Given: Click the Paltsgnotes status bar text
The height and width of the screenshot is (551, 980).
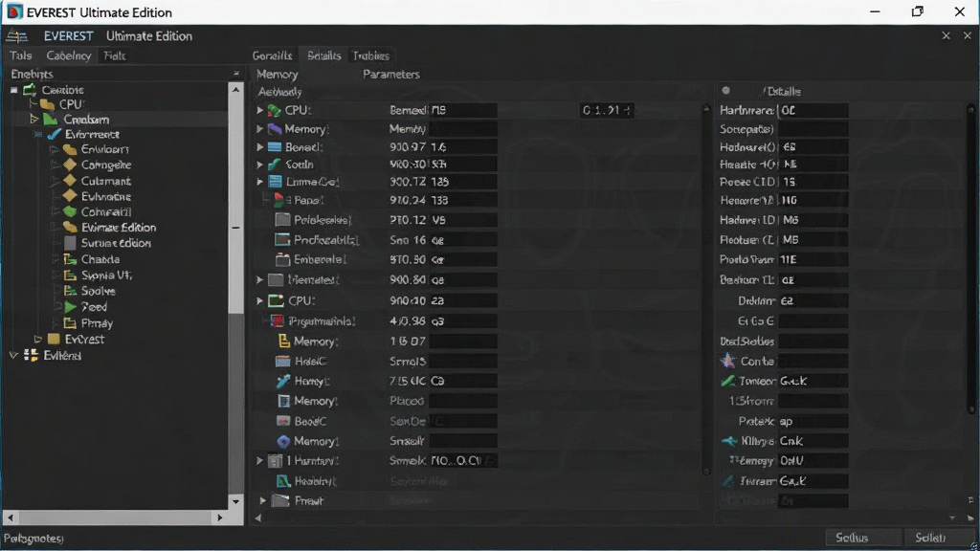Looking at the screenshot, I should [x=33, y=538].
